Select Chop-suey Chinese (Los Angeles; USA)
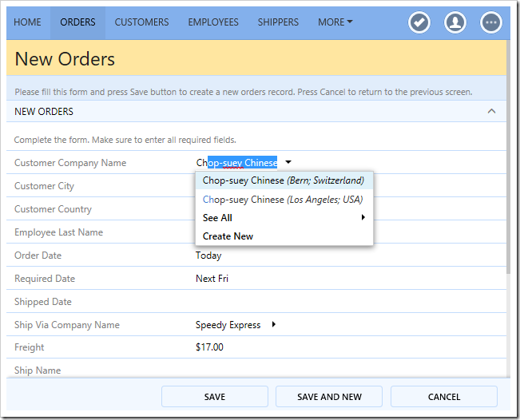The width and height of the screenshot is (520, 420). click(x=284, y=200)
